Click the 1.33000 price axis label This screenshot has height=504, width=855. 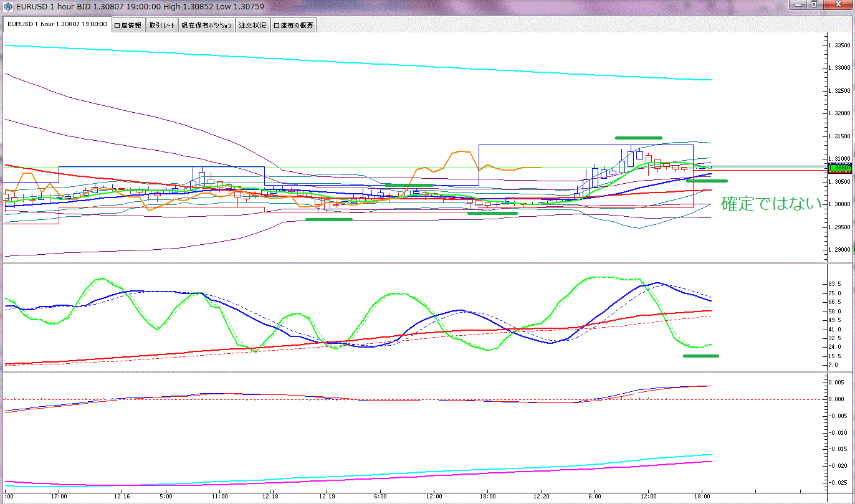click(x=839, y=67)
